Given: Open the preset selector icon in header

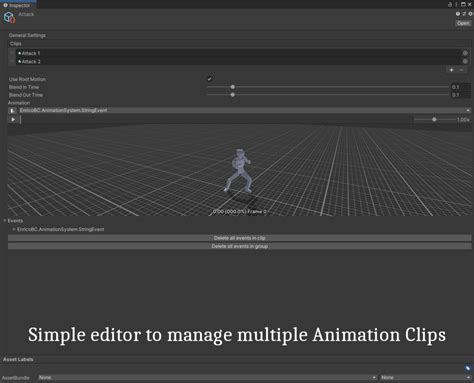Looking at the screenshot, I should [464, 14].
